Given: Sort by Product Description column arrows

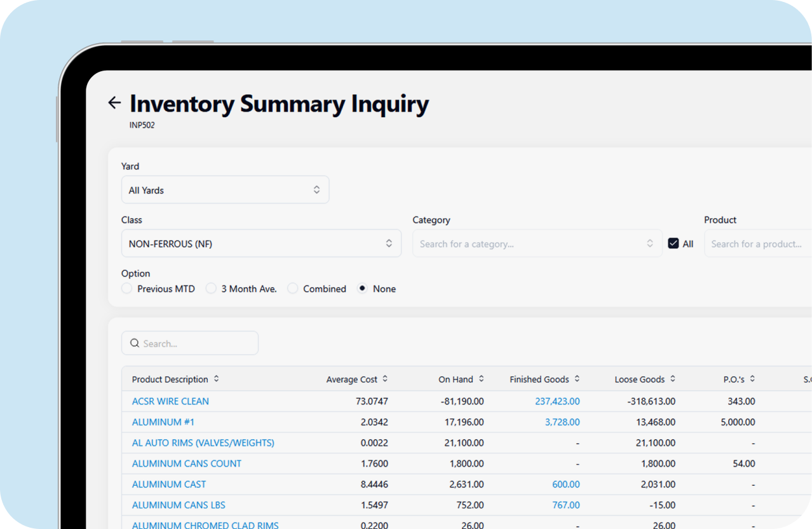Looking at the screenshot, I should pyautogui.click(x=216, y=379).
